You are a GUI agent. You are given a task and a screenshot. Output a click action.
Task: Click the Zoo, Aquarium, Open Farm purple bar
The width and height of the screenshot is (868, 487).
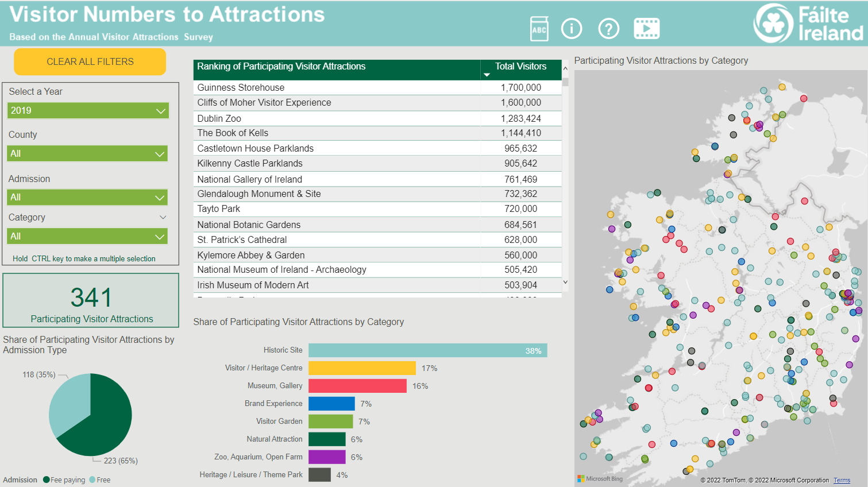pos(327,457)
